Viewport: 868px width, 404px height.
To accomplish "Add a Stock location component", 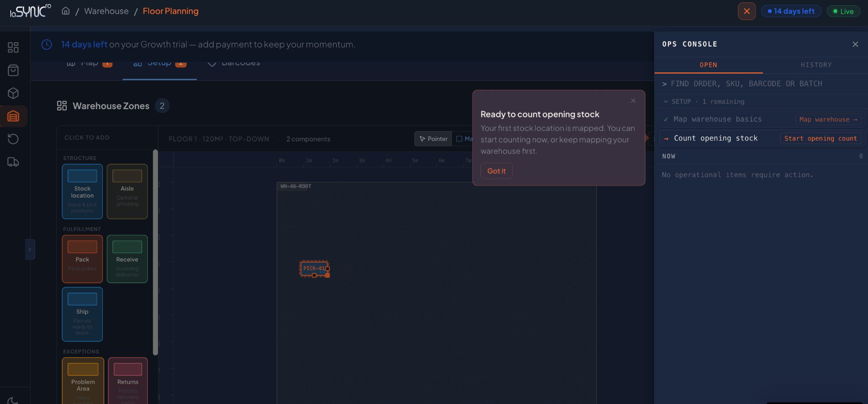I will 82,191.
